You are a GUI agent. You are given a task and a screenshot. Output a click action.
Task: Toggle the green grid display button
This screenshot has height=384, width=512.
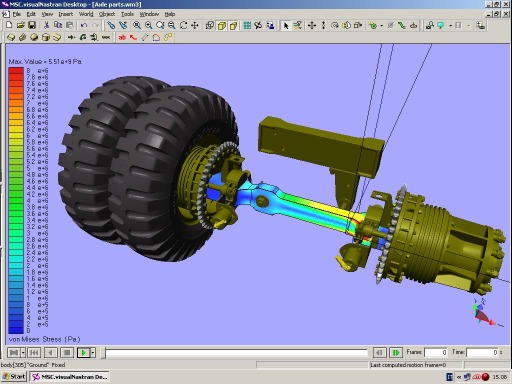(247, 25)
